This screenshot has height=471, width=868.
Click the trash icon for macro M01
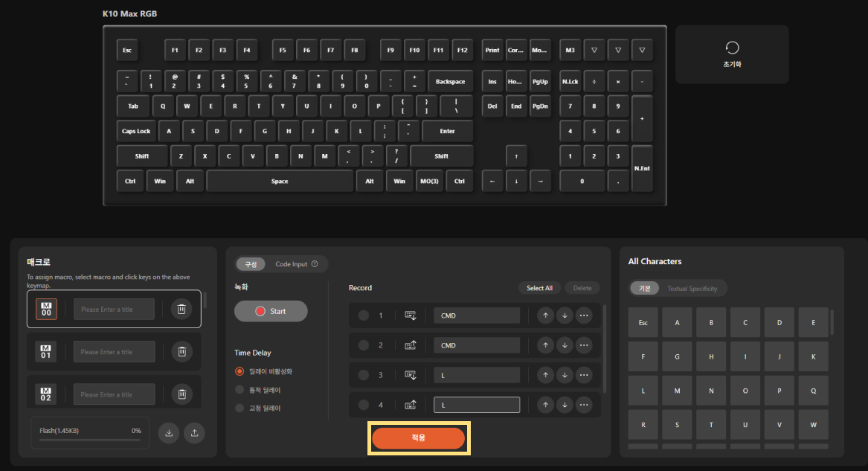(181, 352)
